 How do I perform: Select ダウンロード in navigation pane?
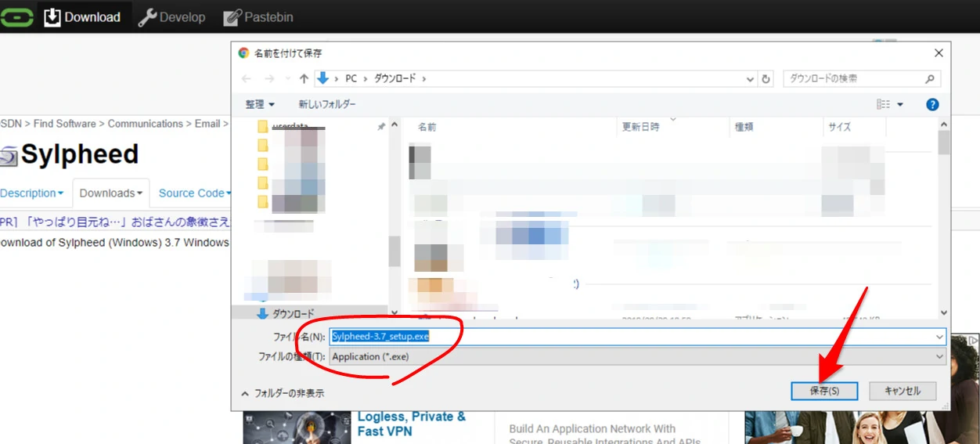(x=293, y=314)
